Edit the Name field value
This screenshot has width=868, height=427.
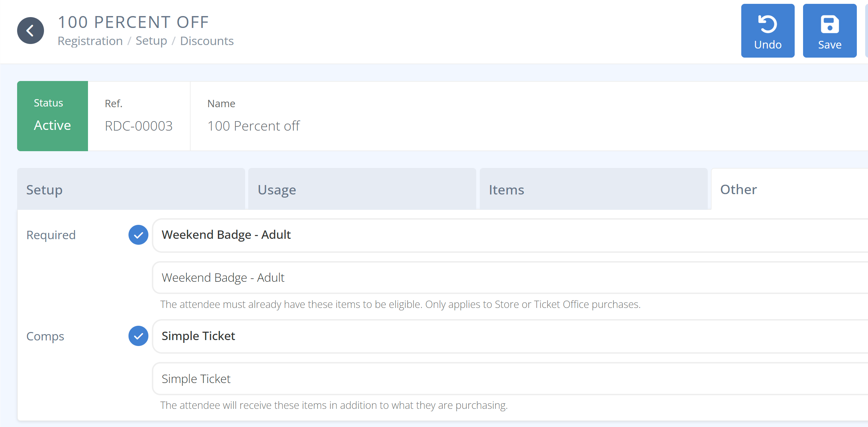tap(253, 126)
